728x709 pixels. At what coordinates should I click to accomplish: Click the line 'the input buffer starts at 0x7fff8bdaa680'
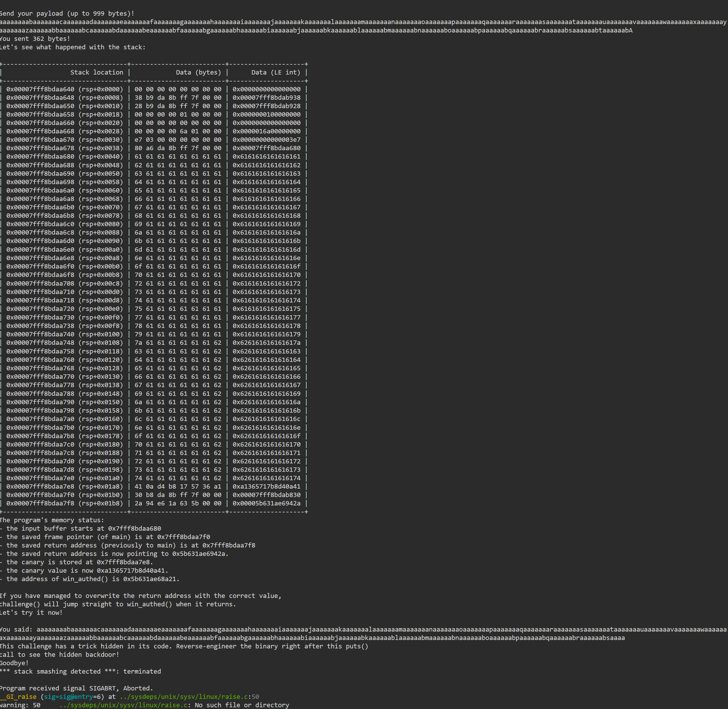(x=80, y=529)
